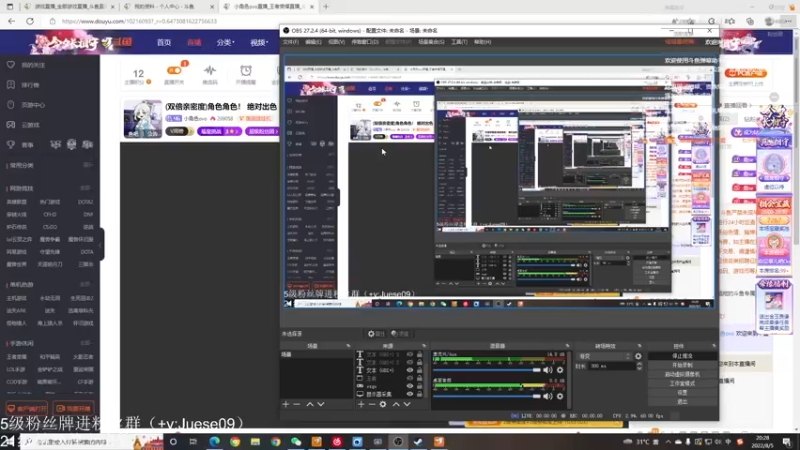Viewport: 800px width, 450px height.
Task: Click volume slider of first mixer channel
Action: 487,370
